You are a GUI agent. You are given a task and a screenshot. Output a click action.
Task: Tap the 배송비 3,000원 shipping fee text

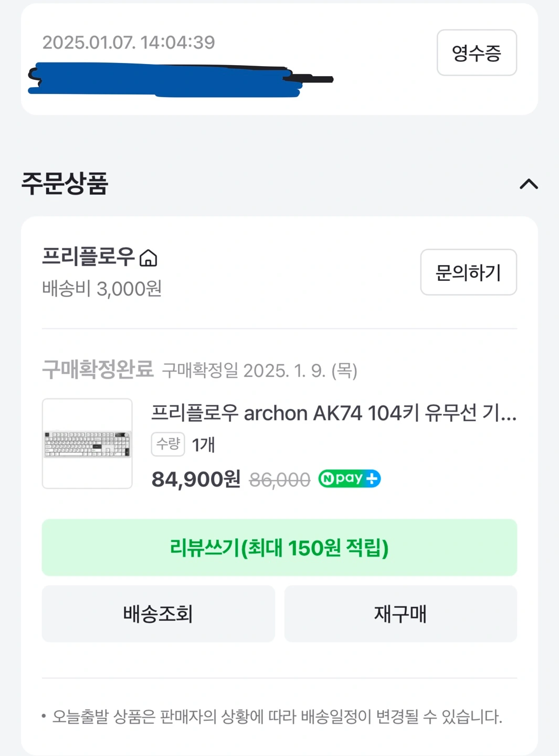coord(102,289)
